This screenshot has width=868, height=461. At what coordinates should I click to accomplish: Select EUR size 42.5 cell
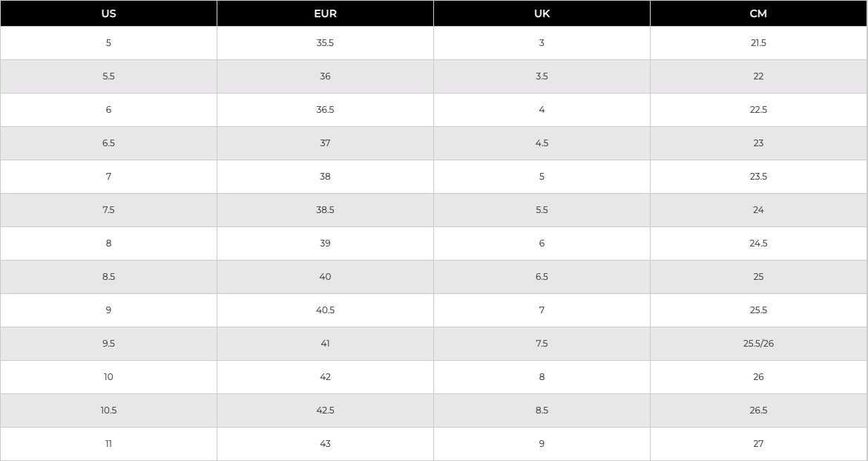[325, 411]
